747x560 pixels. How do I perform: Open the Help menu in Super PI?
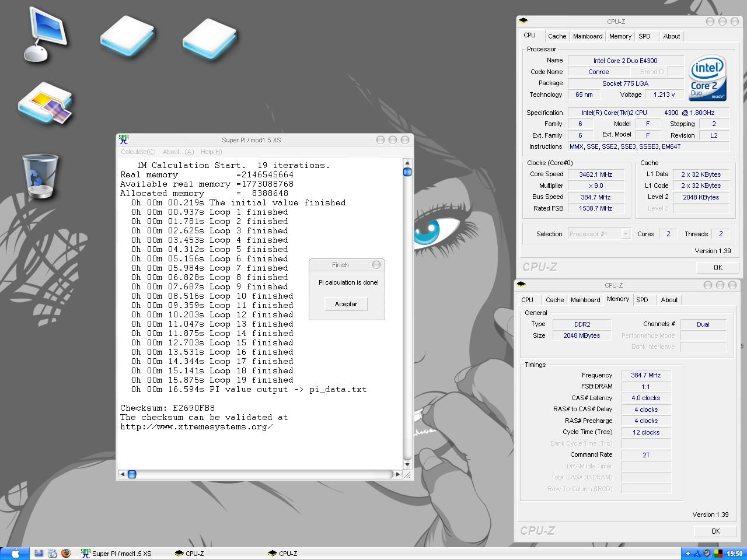point(211,152)
